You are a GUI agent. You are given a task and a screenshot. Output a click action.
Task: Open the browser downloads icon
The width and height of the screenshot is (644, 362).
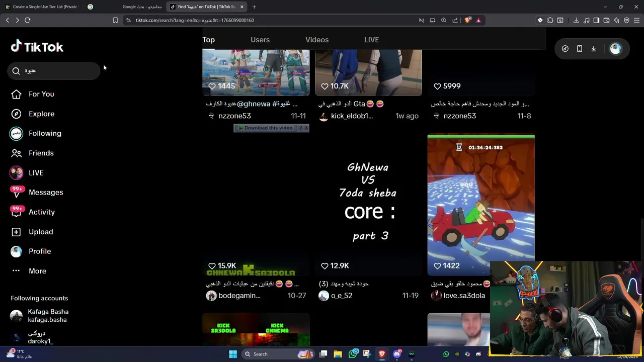tap(576, 20)
